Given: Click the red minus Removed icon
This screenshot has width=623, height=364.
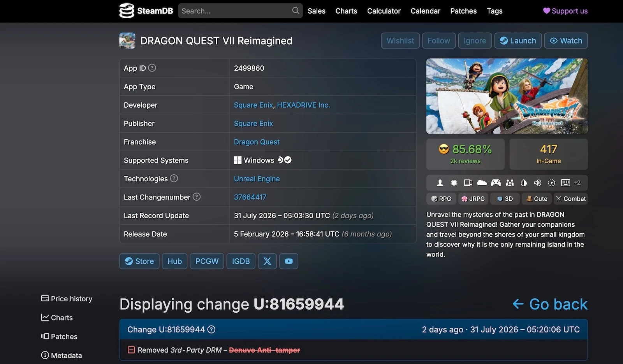Looking at the screenshot, I should click(131, 350).
